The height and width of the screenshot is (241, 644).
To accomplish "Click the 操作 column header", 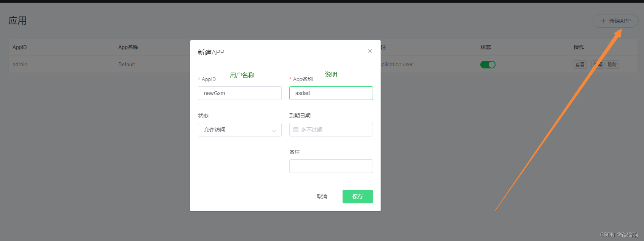I will point(579,47).
